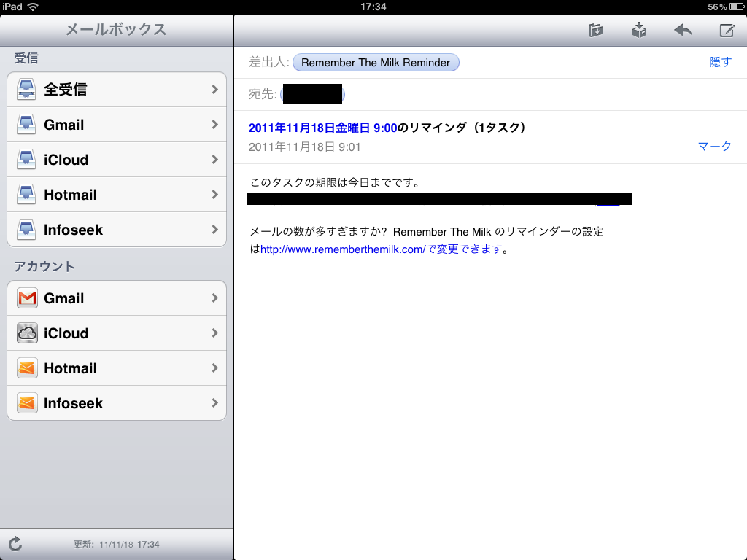Tap the Wi-Fi status icon
Screen dimensions: 747x560
coord(33,7)
